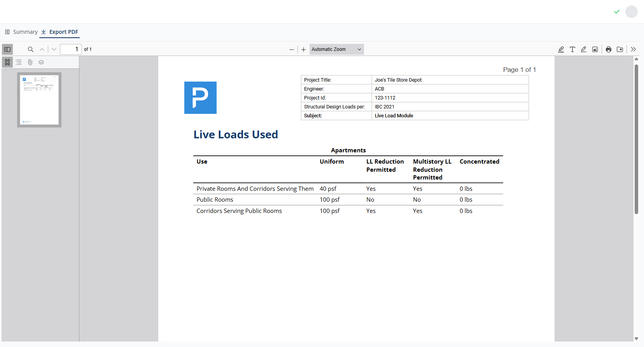Select the add image tool
Screen dimensions: 644x347
595,49
